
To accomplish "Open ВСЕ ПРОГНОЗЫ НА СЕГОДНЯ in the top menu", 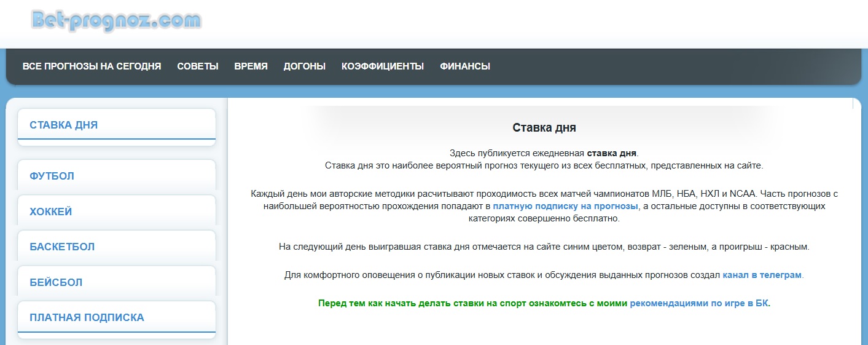I will pos(92,66).
